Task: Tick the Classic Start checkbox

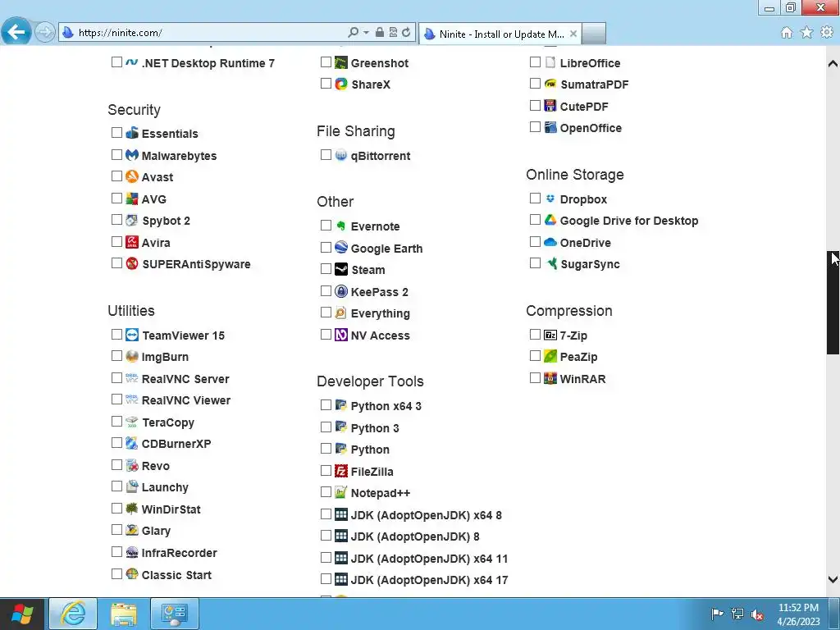Action: click(116, 573)
